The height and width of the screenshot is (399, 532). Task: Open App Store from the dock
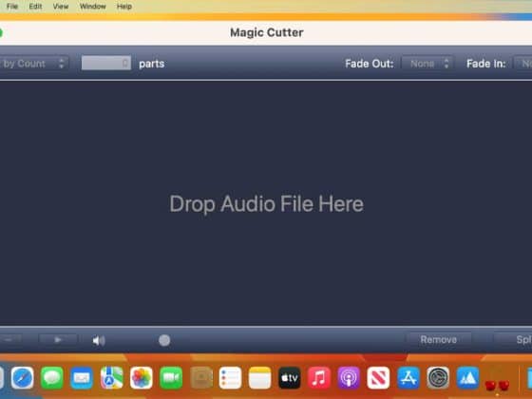(408, 378)
